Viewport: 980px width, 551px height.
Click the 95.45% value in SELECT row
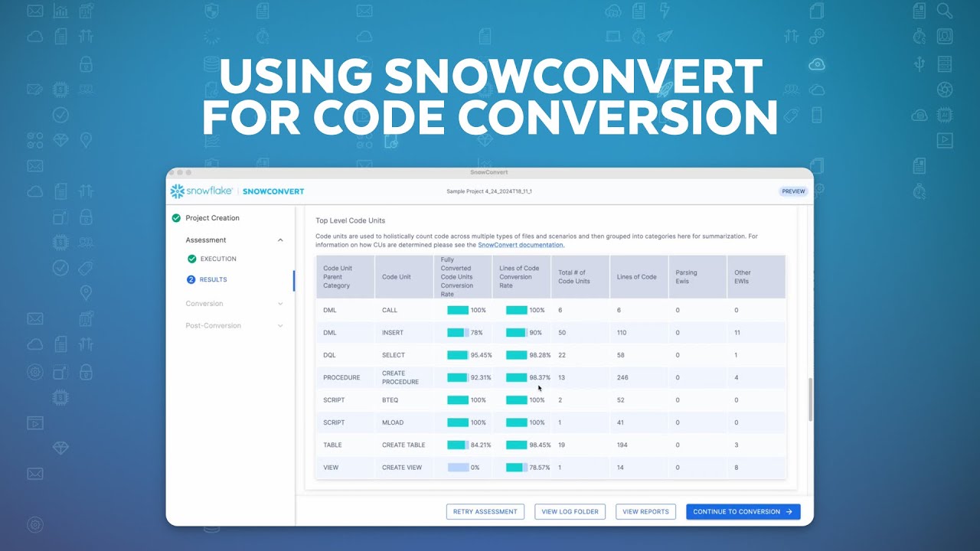click(x=482, y=355)
